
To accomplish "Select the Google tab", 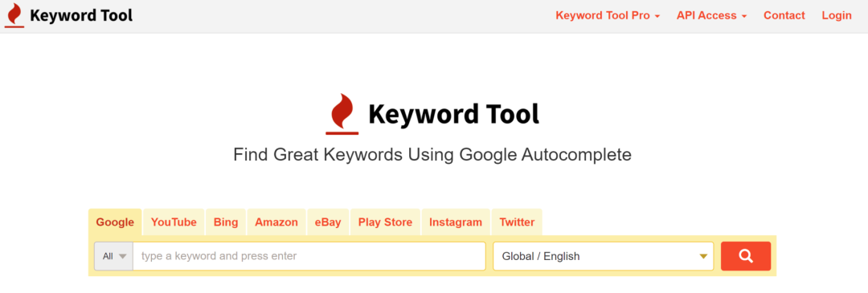I will coord(115,222).
